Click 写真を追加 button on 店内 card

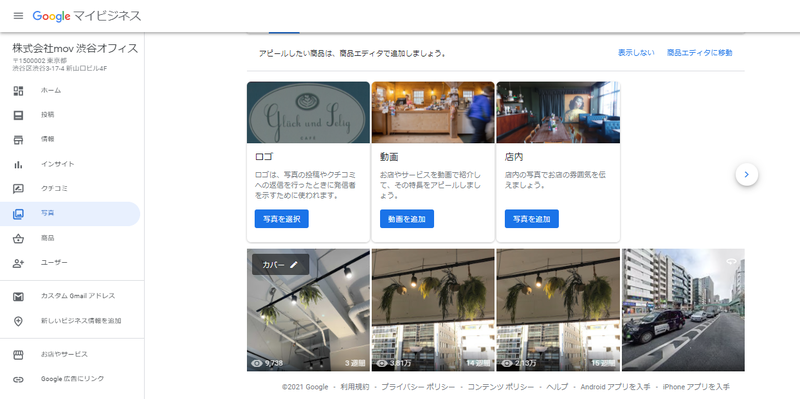[532, 219]
